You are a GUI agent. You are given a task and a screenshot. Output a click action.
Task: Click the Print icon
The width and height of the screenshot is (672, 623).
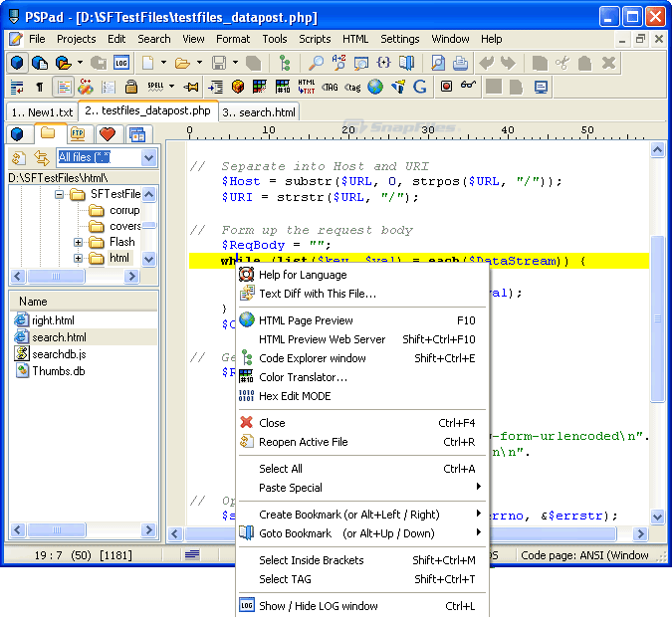(x=460, y=63)
